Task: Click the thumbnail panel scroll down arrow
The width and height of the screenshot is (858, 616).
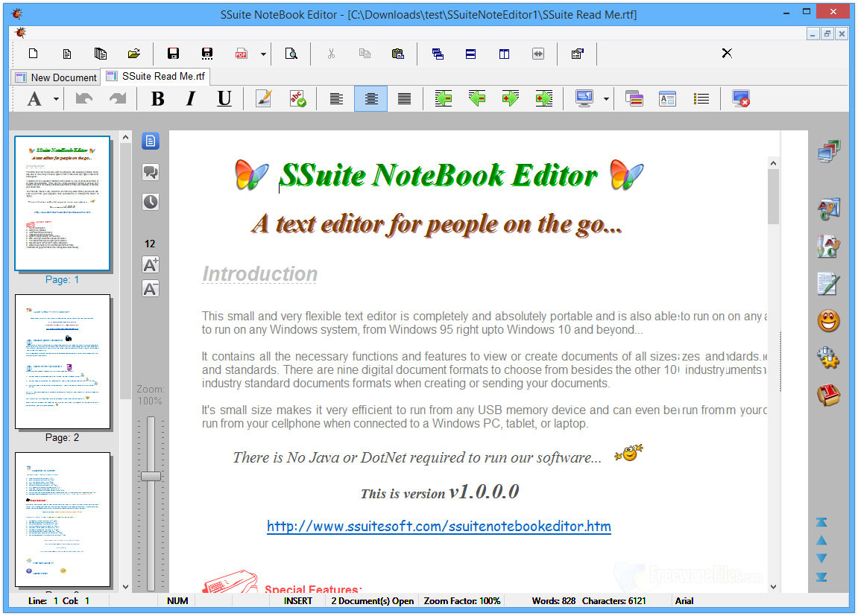Action: [125, 586]
